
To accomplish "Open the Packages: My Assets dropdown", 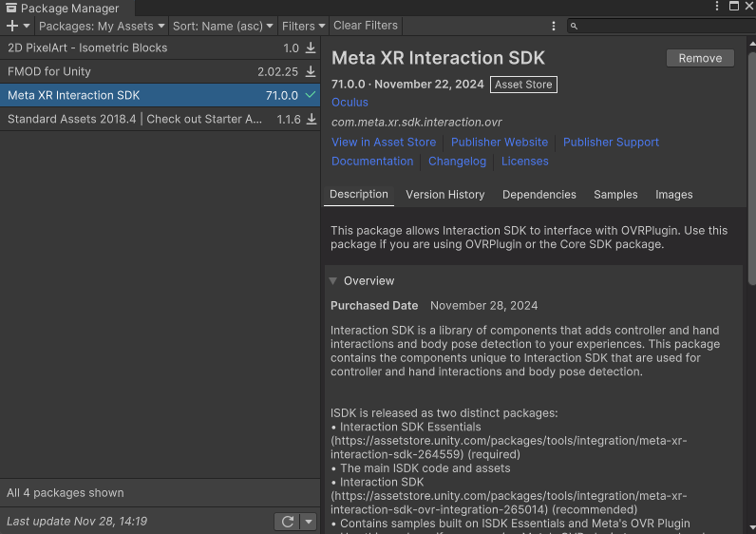I will pyautogui.click(x=102, y=26).
